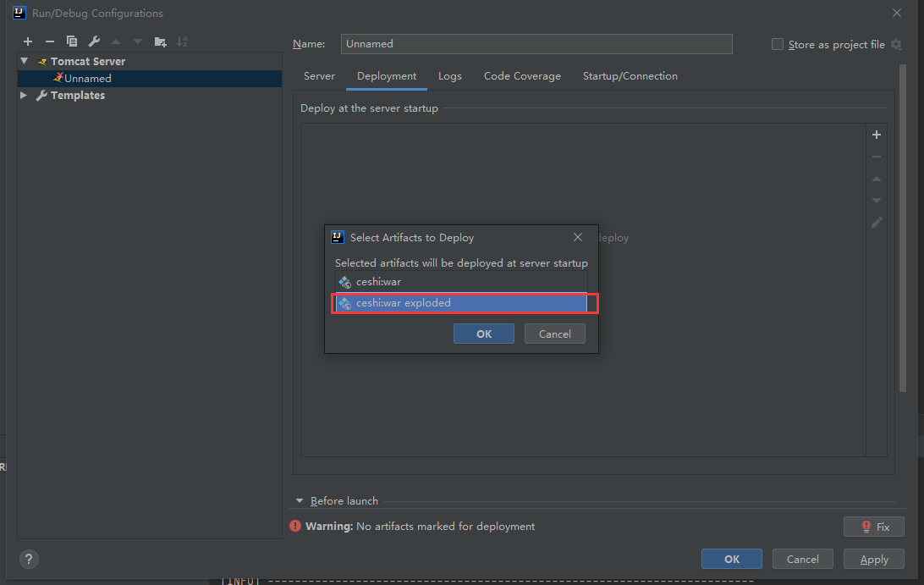
Task: Select the ceshi:war artifact row
Action: tap(461, 282)
